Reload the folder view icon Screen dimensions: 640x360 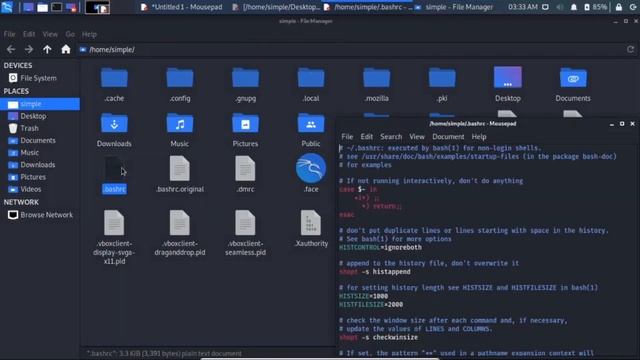(630, 49)
